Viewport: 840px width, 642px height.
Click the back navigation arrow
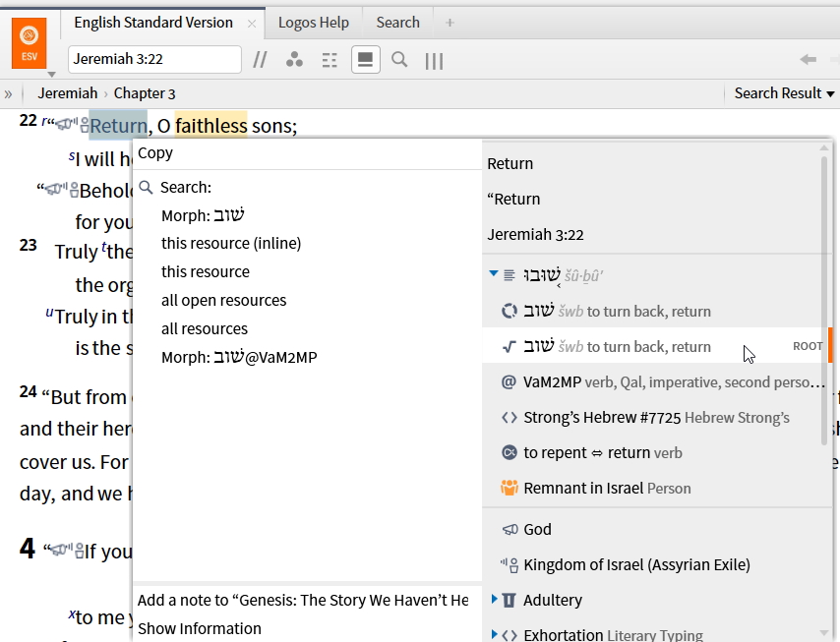click(808, 59)
